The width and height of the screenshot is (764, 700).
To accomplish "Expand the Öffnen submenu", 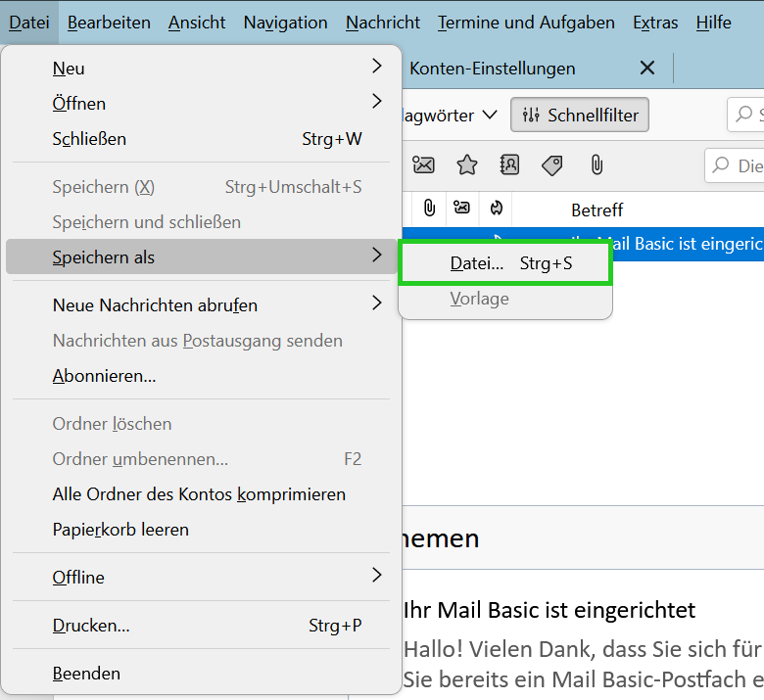I will tap(201, 103).
